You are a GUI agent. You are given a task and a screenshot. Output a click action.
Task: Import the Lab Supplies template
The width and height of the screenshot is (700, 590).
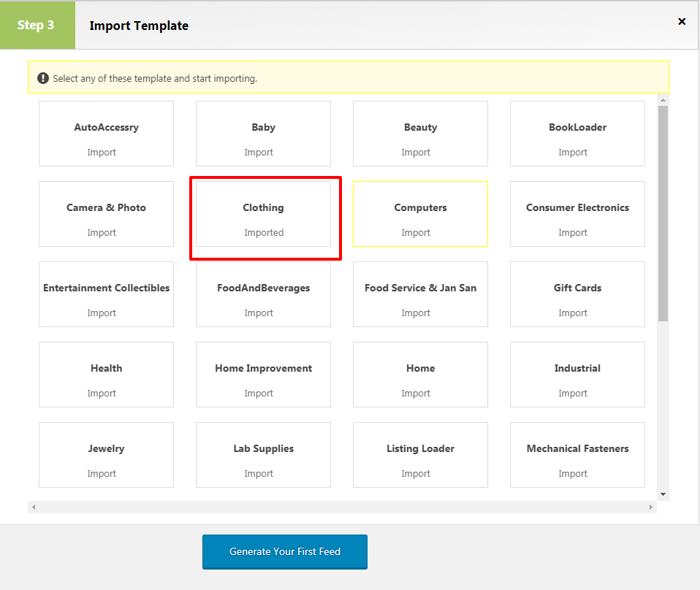click(x=259, y=473)
